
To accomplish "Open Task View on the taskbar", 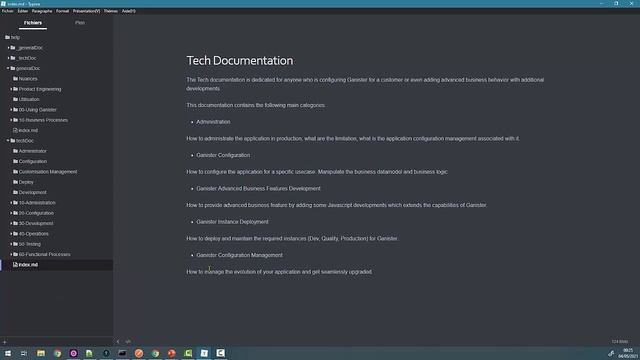I will [24, 353].
